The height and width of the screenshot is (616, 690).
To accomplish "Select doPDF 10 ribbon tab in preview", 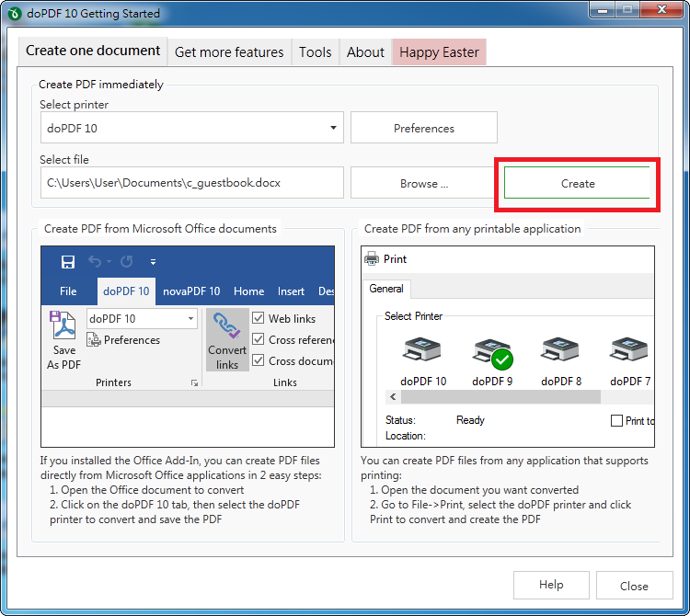I will point(126,291).
